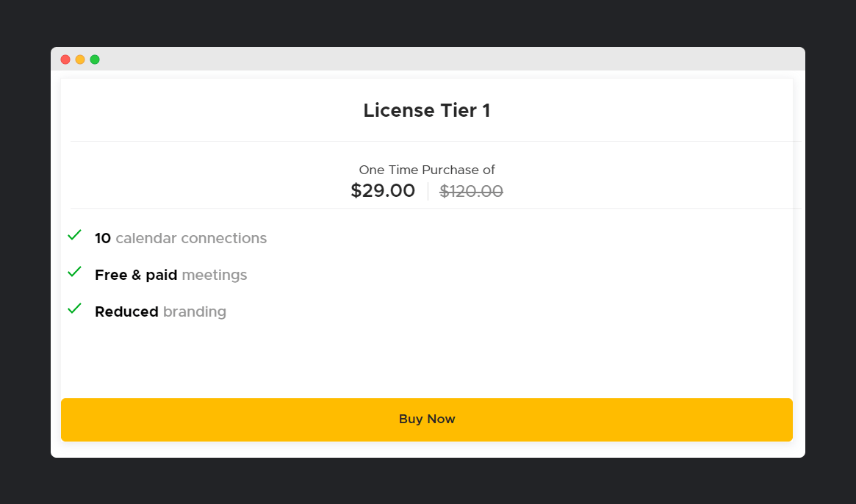Close the window with the red button

[65, 60]
